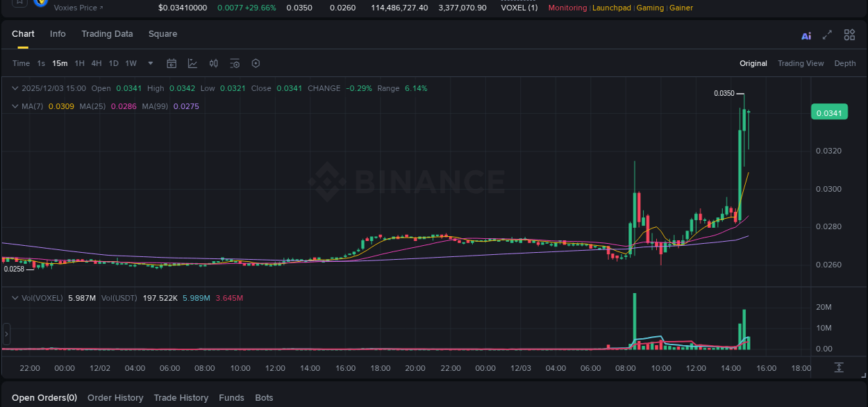This screenshot has height=407, width=868.
Task: Open the date range calendar picker
Action: point(172,63)
